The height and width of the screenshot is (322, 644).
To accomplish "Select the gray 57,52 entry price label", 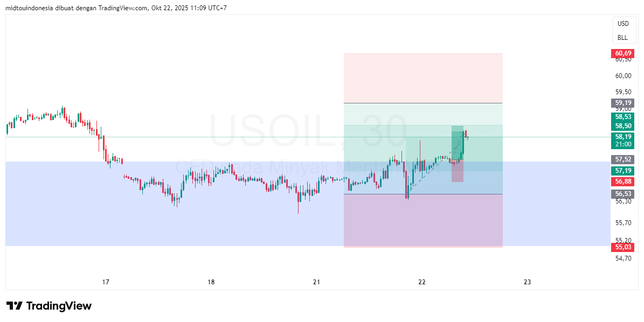I will click(x=624, y=159).
